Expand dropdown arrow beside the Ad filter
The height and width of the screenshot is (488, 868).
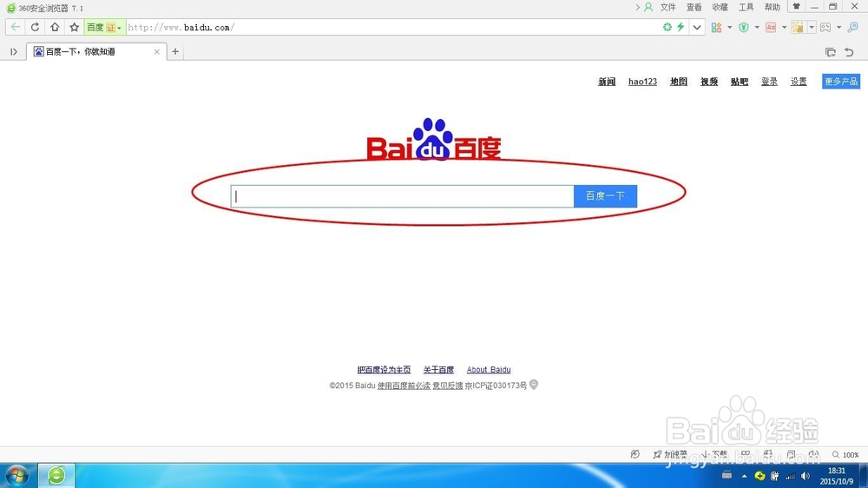(x=784, y=27)
